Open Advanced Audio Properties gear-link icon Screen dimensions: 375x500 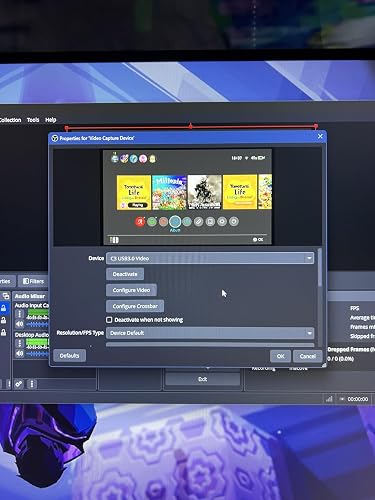(19, 384)
